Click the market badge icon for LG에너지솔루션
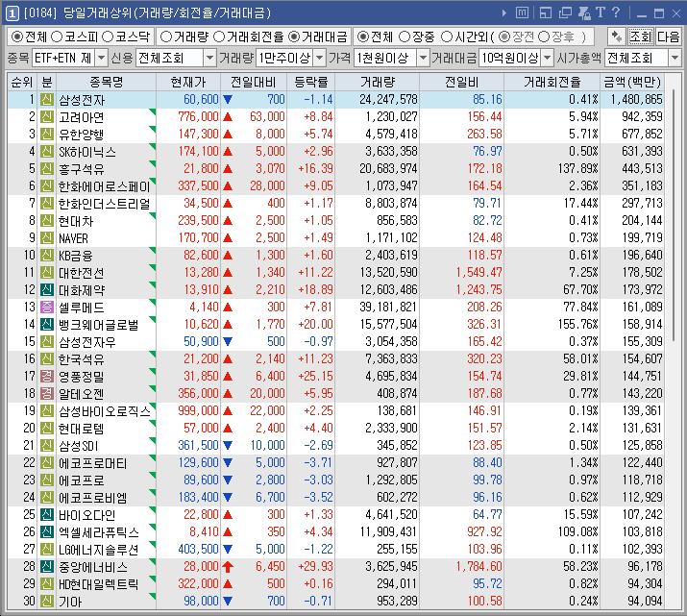Image resolution: width=687 pixels, height=616 pixels. tap(47, 549)
